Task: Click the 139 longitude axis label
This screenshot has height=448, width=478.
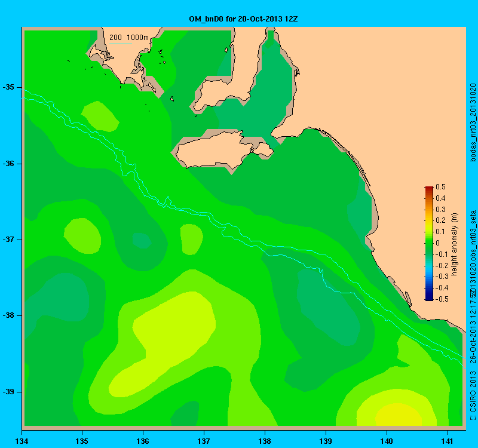Action: pyautogui.click(x=326, y=441)
